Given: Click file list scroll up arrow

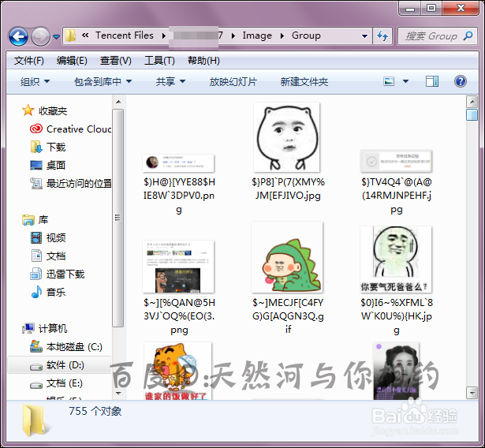Looking at the screenshot, I should [472, 102].
